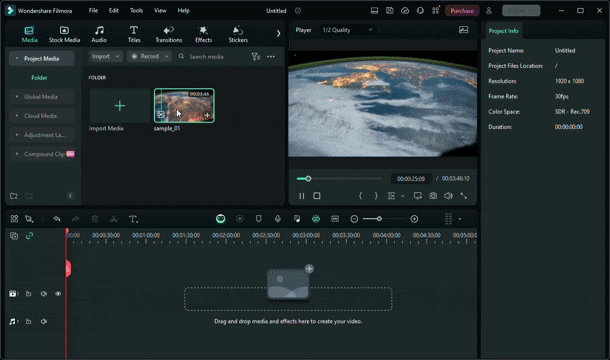Screen dimensions: 610x360
Task: Zoom out timeline with minus button
Action: click(x=354, y=219)
